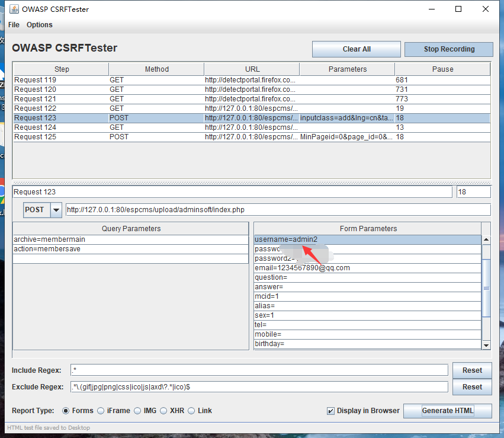Open the File menu

click(14, 25)
